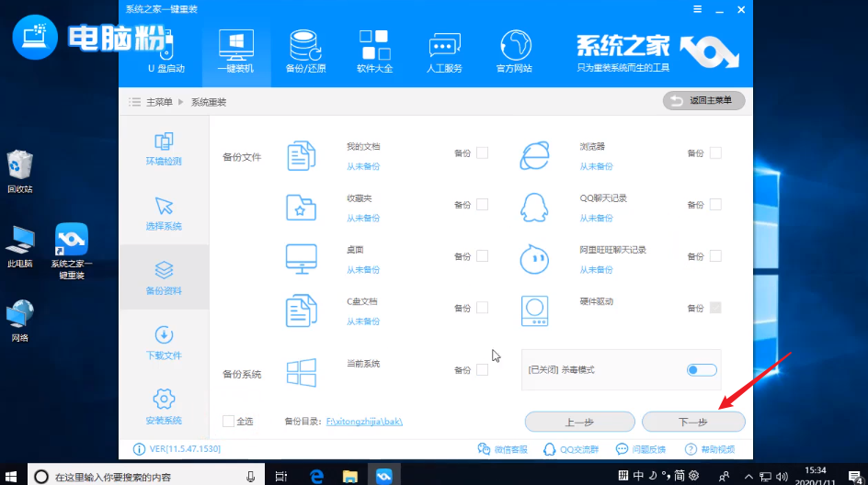
Task: Check 备份 box for QQ聊天记录
Action: click(x=715, y=205)
